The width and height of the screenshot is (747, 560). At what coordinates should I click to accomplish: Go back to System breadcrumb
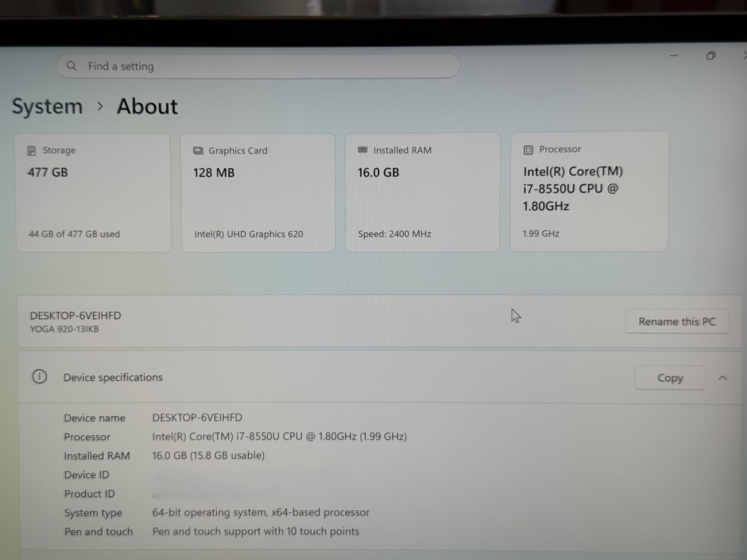pyautogui.click(x=47, y=106)
